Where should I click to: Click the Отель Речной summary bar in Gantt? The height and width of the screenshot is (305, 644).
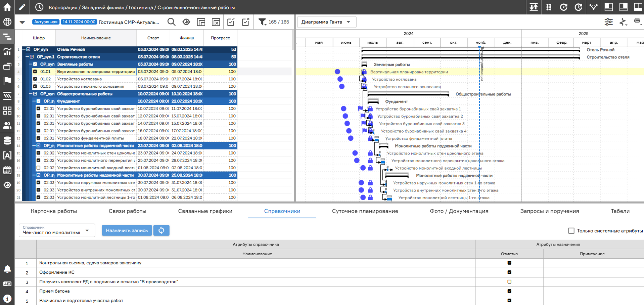click(x=471, y=49)
